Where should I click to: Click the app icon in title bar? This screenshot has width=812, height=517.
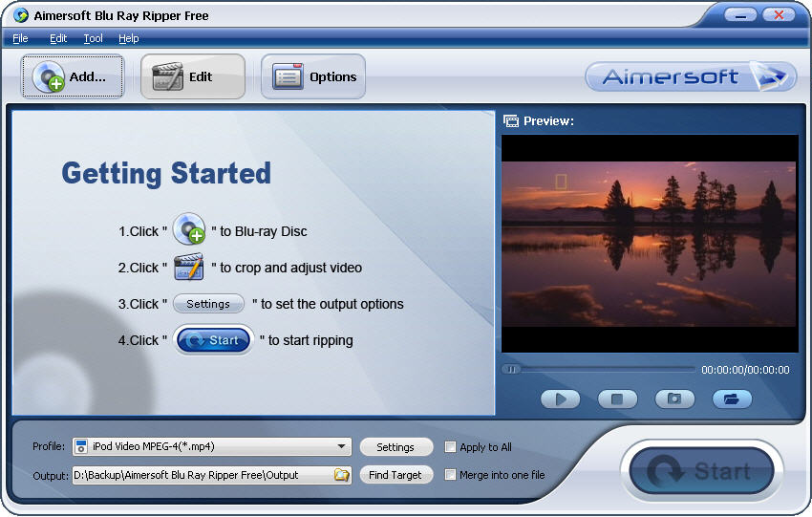[21, 15]
